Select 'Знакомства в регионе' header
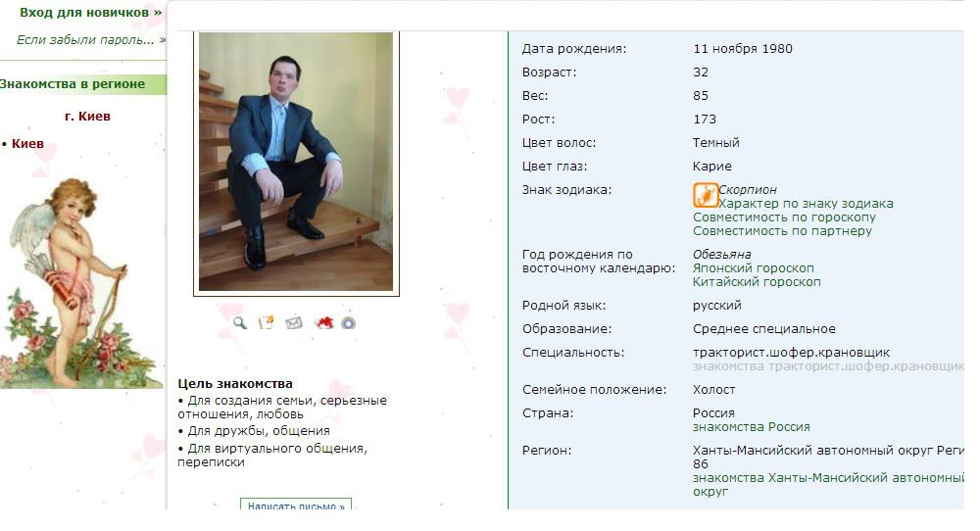This screenshot has width=980, height=531. (x=73, y=84)
